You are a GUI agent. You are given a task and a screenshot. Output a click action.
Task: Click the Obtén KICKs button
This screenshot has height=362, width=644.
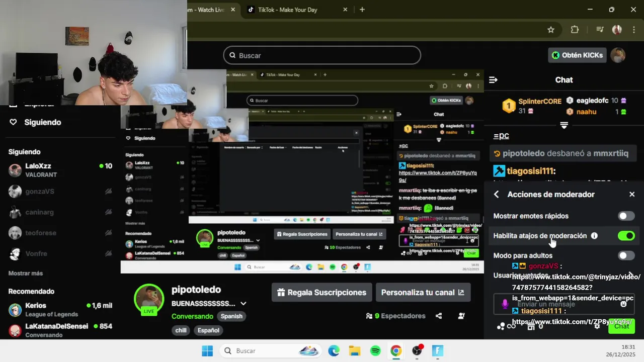click(577, 55)
